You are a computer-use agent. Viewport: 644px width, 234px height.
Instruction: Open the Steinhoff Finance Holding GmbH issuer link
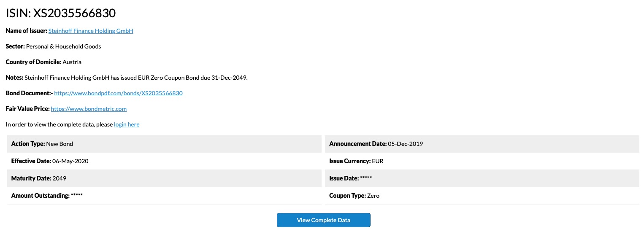91,31
